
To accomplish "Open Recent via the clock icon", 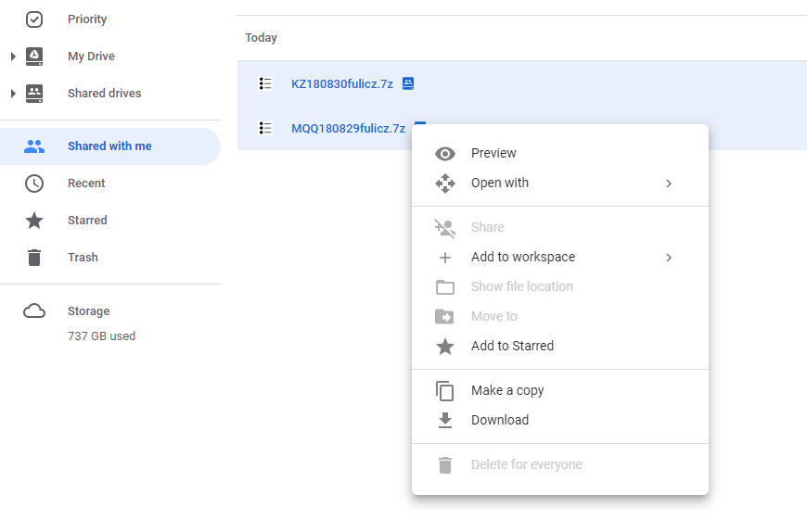I will click(x=34, y=184).
